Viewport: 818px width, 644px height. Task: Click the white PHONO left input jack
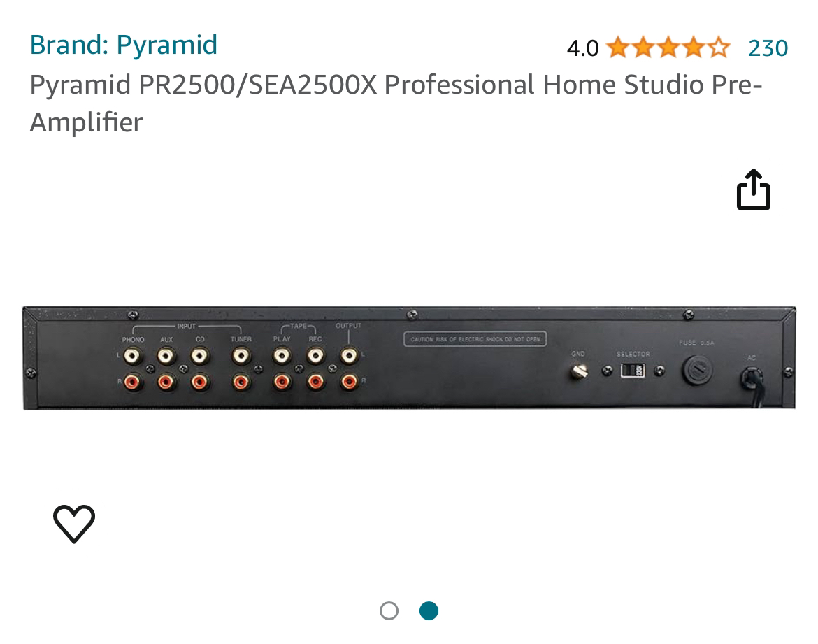[132, 357]
